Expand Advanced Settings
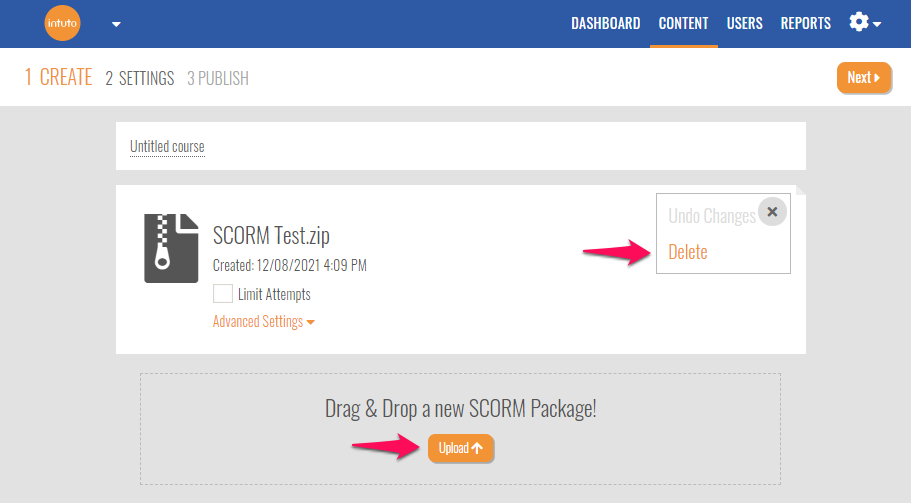 click(263, 322)
